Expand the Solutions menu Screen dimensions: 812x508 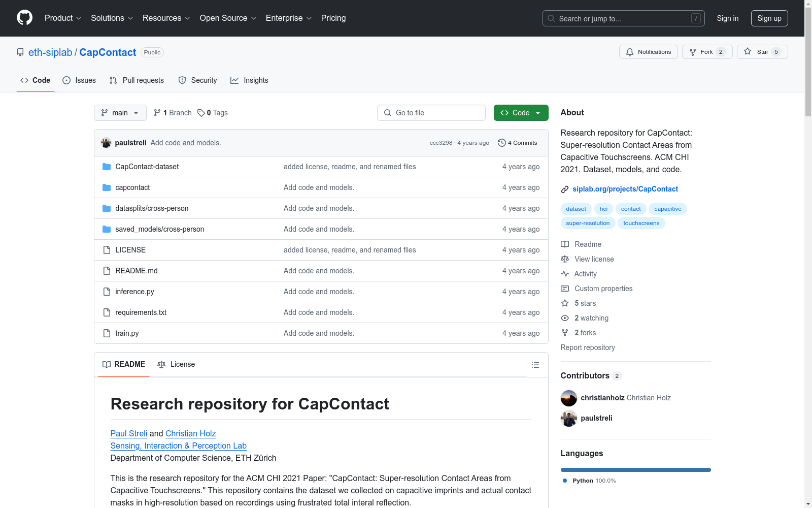pyautogui.click(x=112, y=18)
